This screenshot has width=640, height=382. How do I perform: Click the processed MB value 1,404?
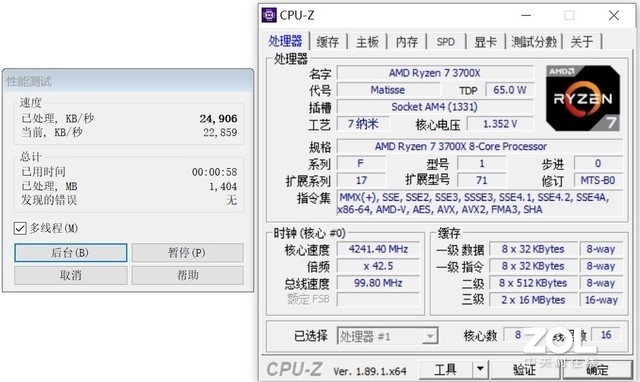pyautogui.click(x=223, y=187)
